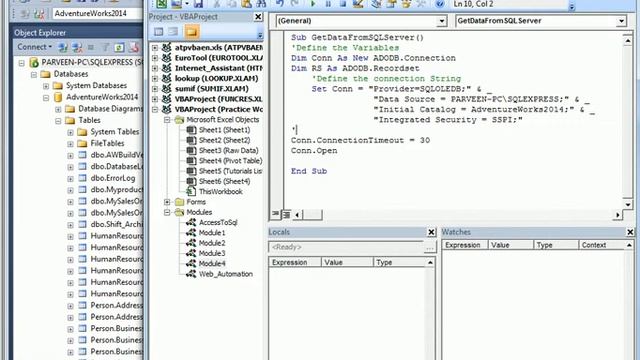Expand Database Diagrams folder
Viewport: 640px width, 360px height.
pyautogui.click(x=58, y=109)
